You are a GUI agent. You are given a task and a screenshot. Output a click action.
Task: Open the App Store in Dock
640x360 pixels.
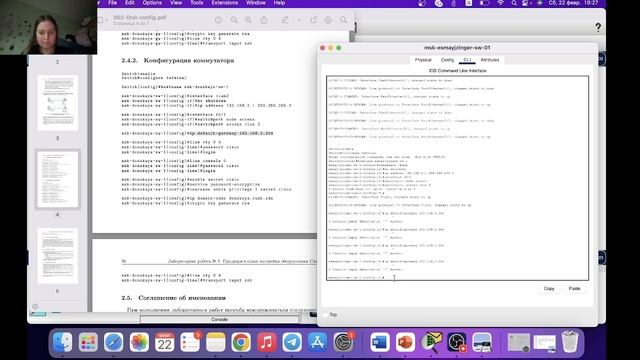point(318,342)
